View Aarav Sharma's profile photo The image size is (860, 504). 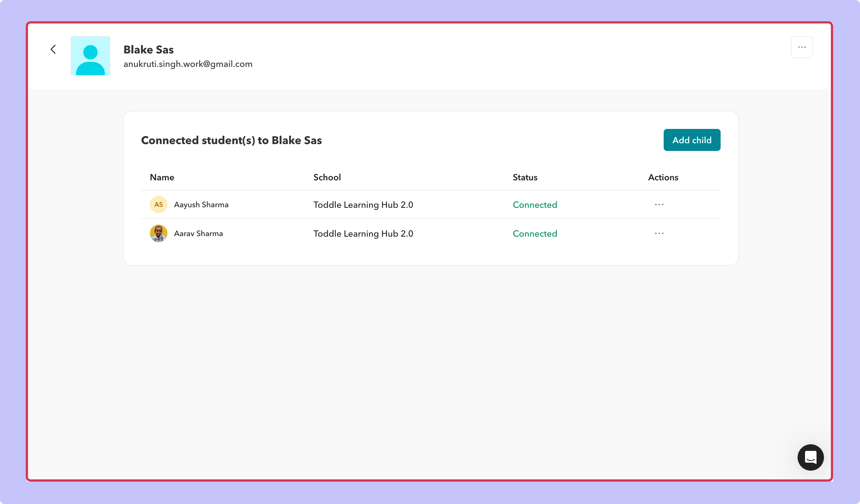(x=159, y=233)
